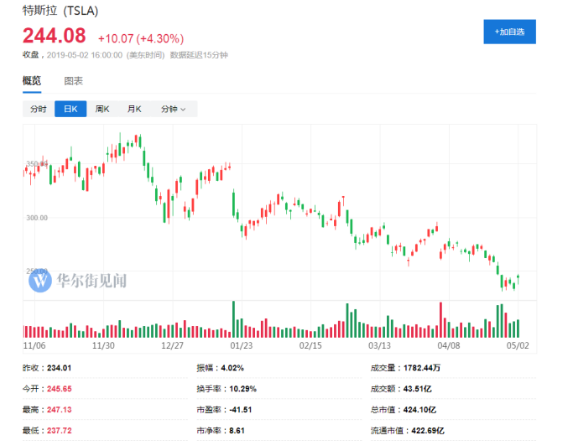Click the last candlestick at 05/02
Screen dimensions: 570x448
(518, 279)
